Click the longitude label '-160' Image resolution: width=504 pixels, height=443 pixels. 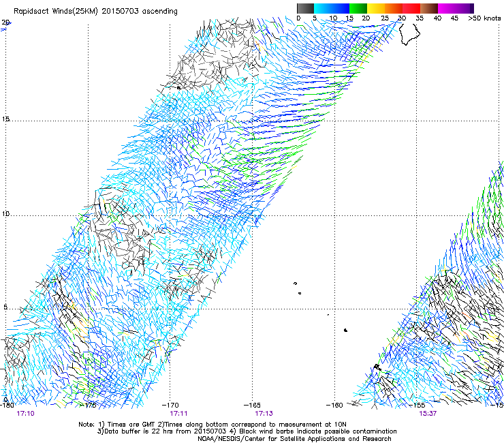pyautogui.click(x=334, y=406)
